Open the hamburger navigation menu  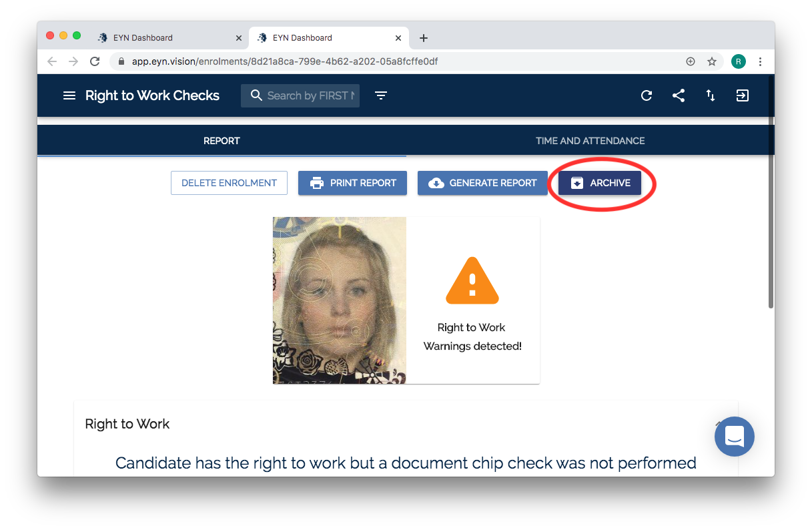(x=69, y=95)
